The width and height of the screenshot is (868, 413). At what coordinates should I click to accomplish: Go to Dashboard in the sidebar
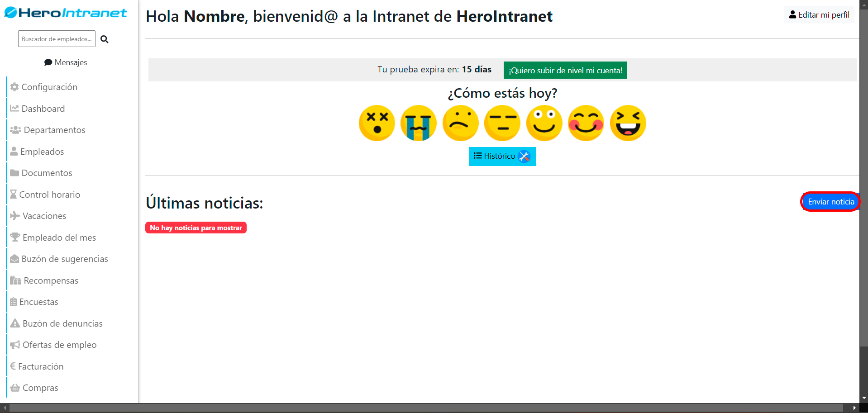coord(37,109)
